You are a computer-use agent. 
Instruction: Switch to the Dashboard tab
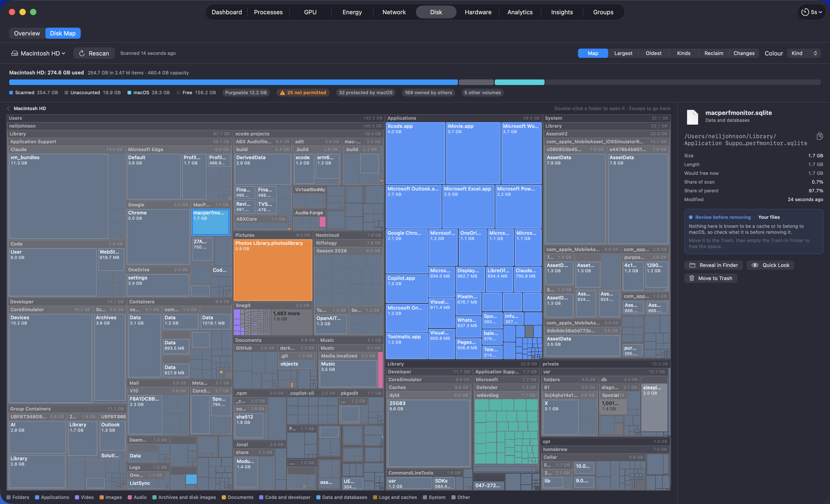click(x=227, y=12)
